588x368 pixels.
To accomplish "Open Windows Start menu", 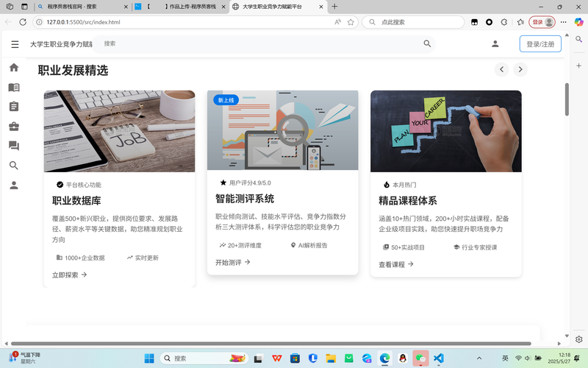I will tap(149, 358).
